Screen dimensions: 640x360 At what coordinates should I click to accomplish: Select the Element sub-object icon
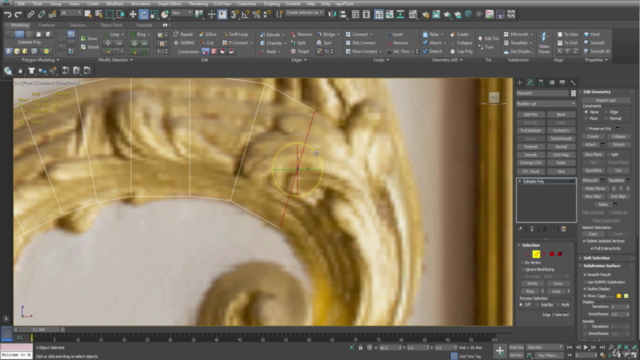(x=560, y=254)
